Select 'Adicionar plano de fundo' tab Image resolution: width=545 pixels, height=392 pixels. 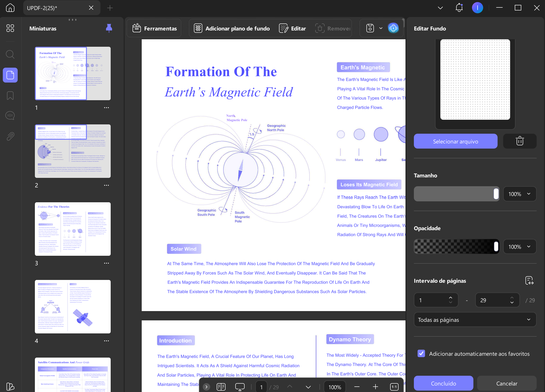point(232,28)
